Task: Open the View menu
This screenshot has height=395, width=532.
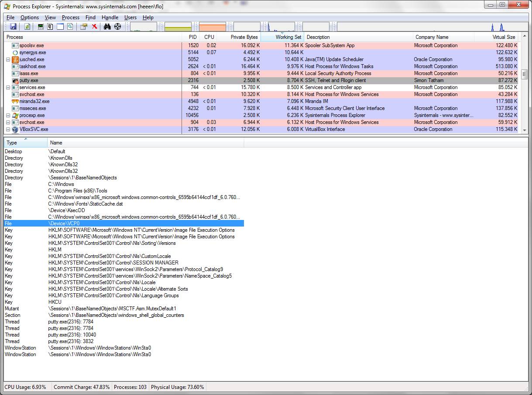Action: pyautogui.click(x=50, y=17)
